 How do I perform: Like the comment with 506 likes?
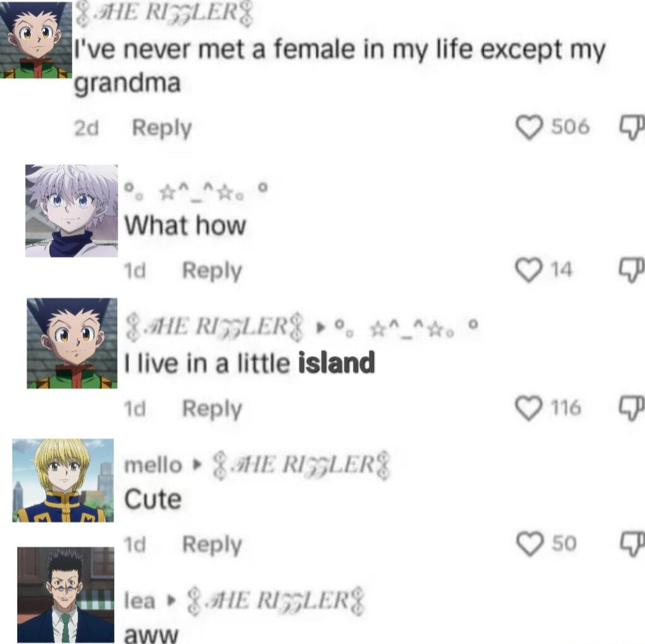(529, 127)
